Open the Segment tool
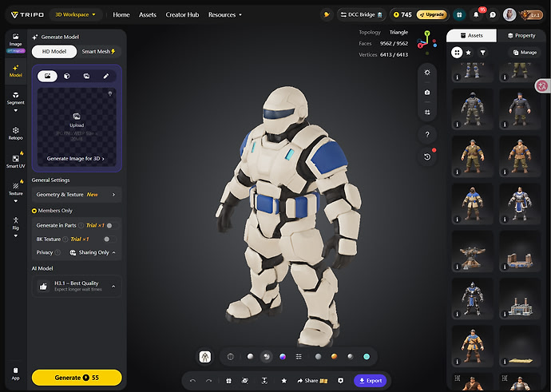The image size is (551, 392). 15,98
